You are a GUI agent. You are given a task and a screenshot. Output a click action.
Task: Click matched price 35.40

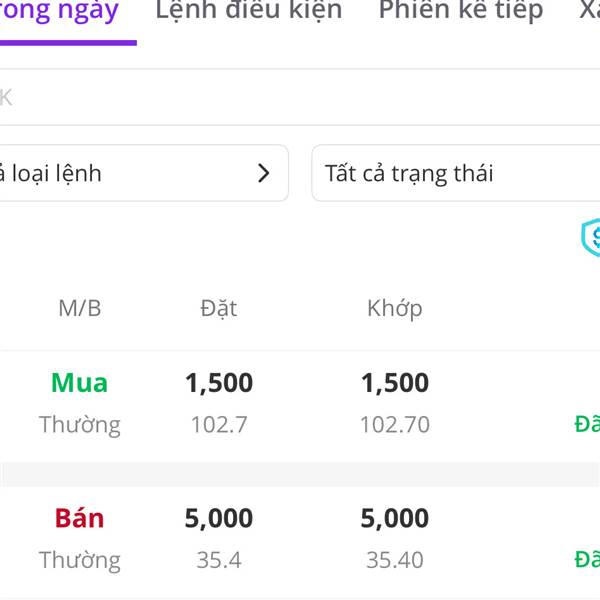(395, 560)
